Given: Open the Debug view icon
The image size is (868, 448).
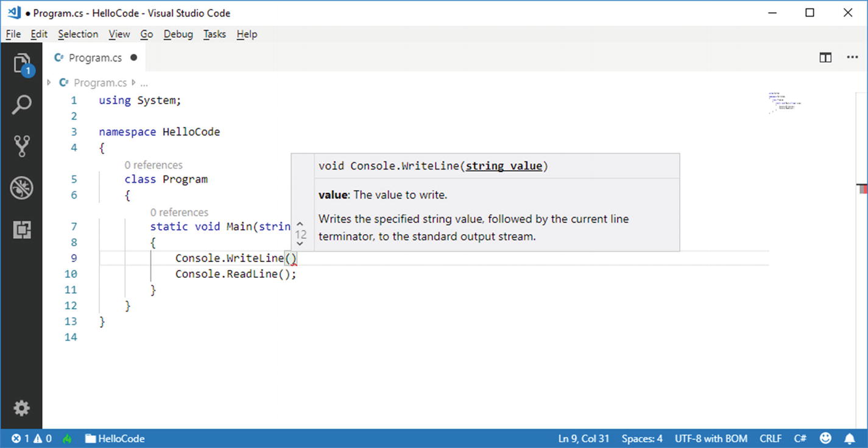Looking at the screenshot, I should pyautogui.click(x=21, y=188).
